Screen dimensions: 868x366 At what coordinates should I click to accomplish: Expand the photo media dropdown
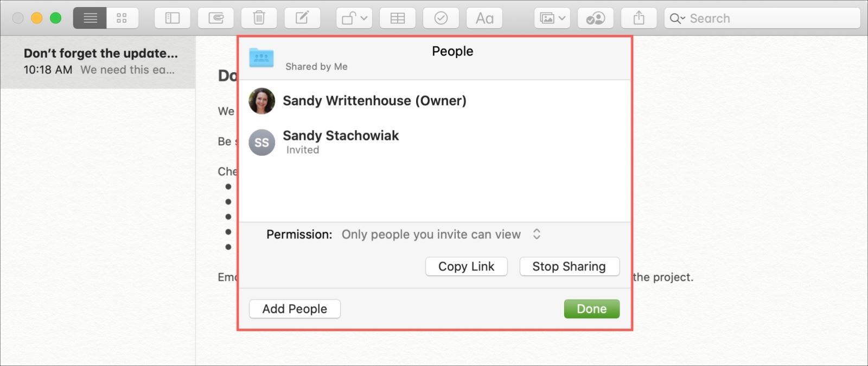click(552, 18)
